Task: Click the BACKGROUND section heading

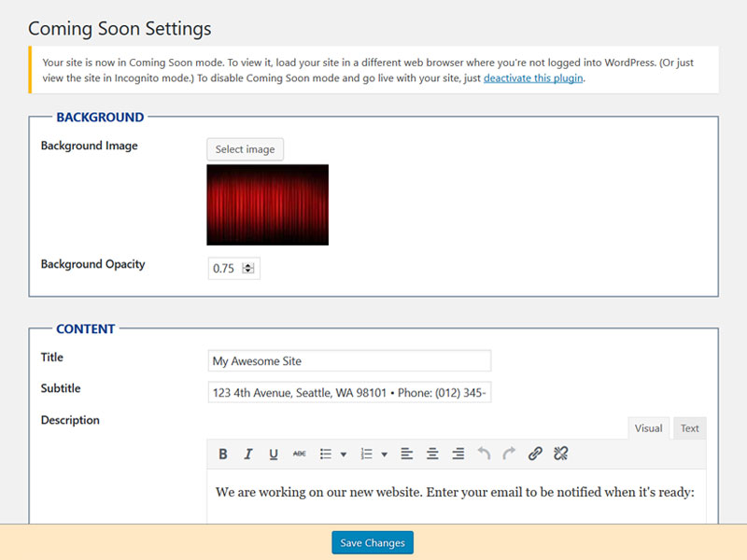Action: pyautogui.click(x=100, y=118)
